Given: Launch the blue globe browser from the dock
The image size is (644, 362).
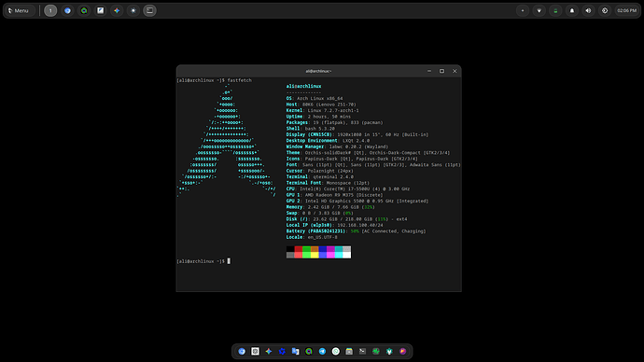Looking at the screenshot, I should (242, 352).
